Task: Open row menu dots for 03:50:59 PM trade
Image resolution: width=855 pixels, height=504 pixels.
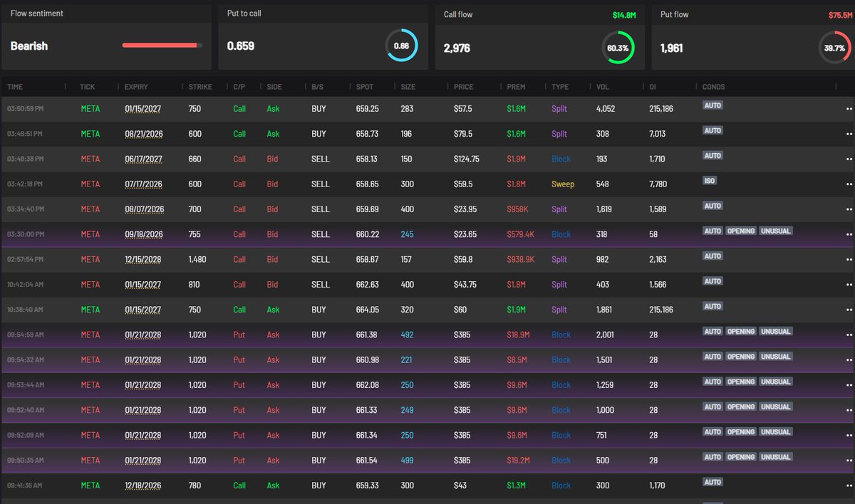Action: click(849, 109)
